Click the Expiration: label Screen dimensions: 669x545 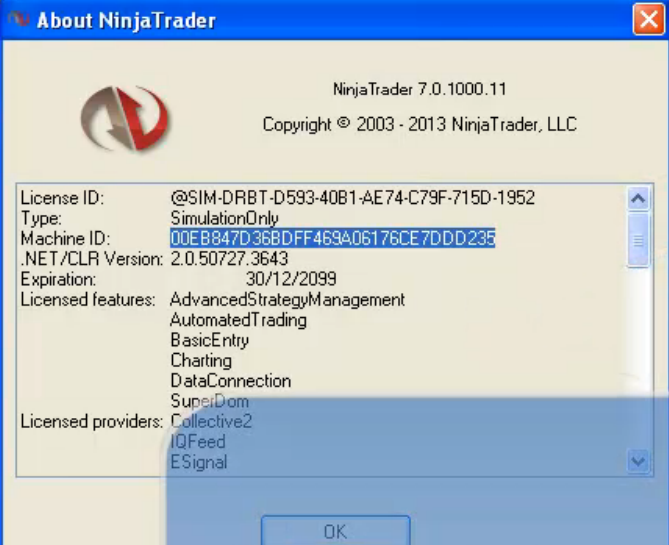(58, 279)
